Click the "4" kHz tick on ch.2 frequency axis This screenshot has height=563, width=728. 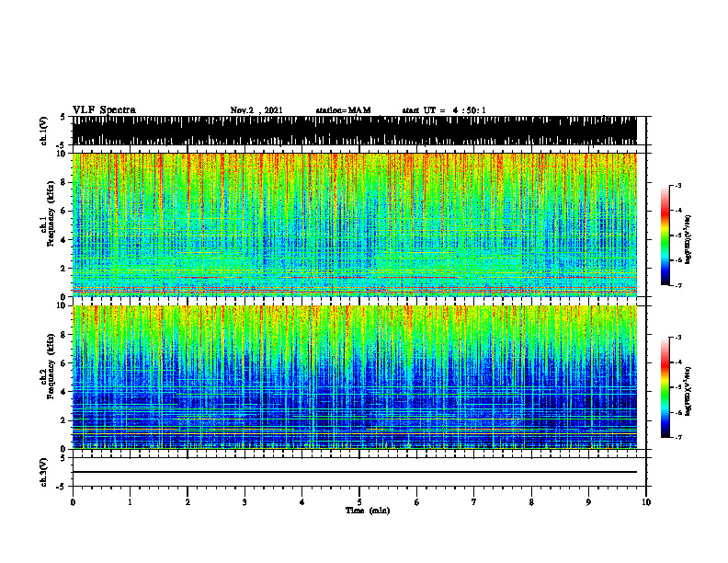63,392
